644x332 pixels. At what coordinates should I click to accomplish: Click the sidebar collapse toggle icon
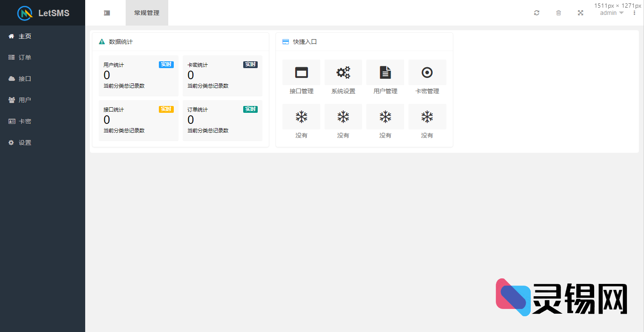coord(107,13)
